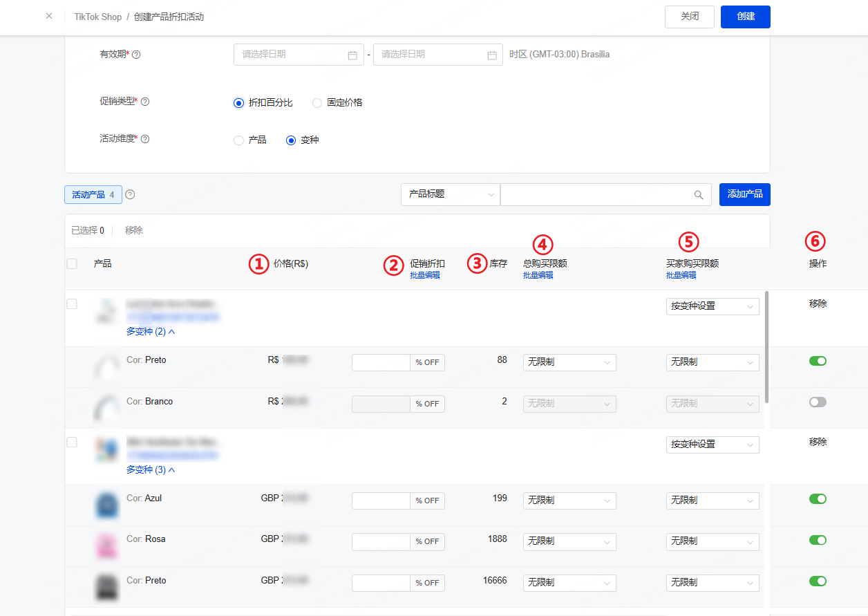Viewport: 868px width, 616px height.
Task: Open buyer purchase limit dropdown for stock 16666
Action: [713, 583]
